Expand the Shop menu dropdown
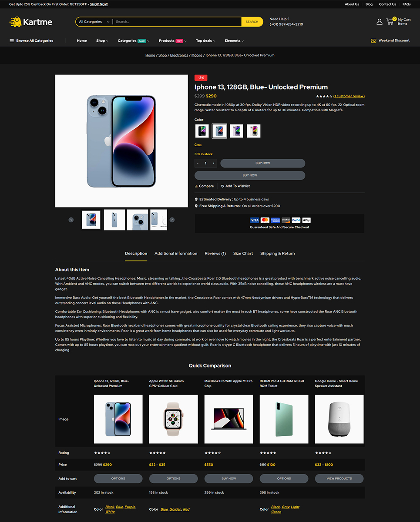 pyautogui.click(x=102, y=41)
